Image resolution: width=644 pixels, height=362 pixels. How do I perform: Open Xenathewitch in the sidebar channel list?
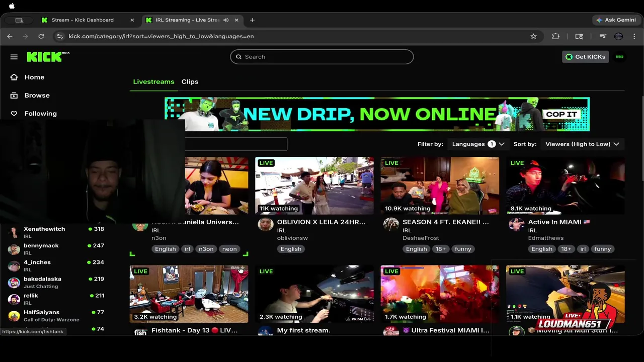(56, 232)
